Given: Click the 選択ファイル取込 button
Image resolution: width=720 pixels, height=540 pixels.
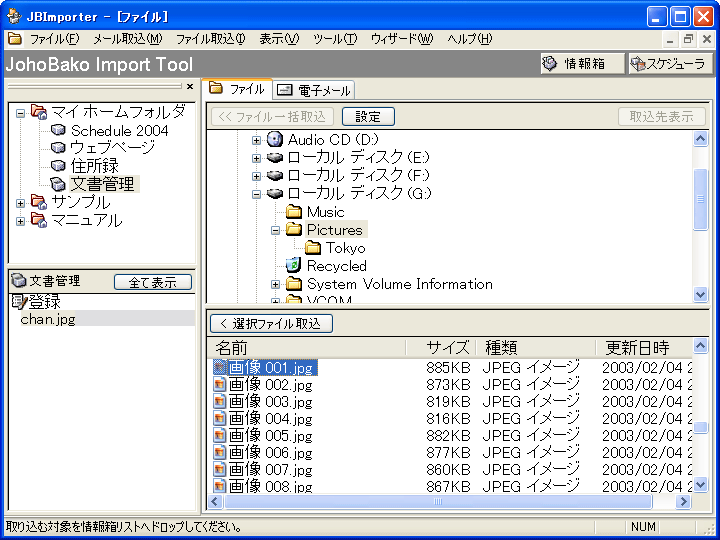Looking at the screenshot, I should [271, 324].
